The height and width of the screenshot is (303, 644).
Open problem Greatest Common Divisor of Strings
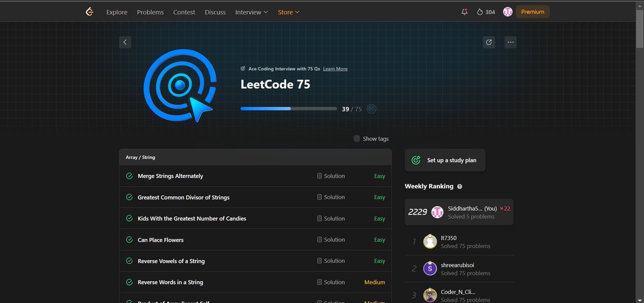184,197
